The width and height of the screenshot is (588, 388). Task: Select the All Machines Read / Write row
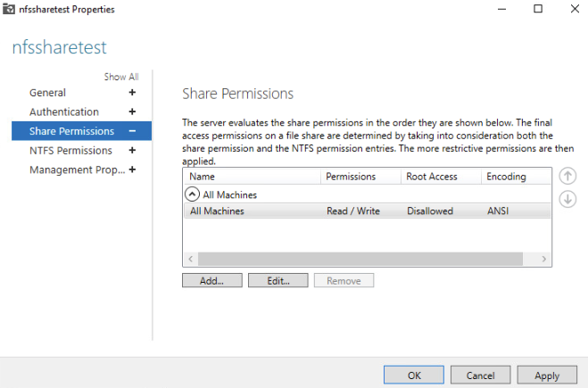[357, 211]
